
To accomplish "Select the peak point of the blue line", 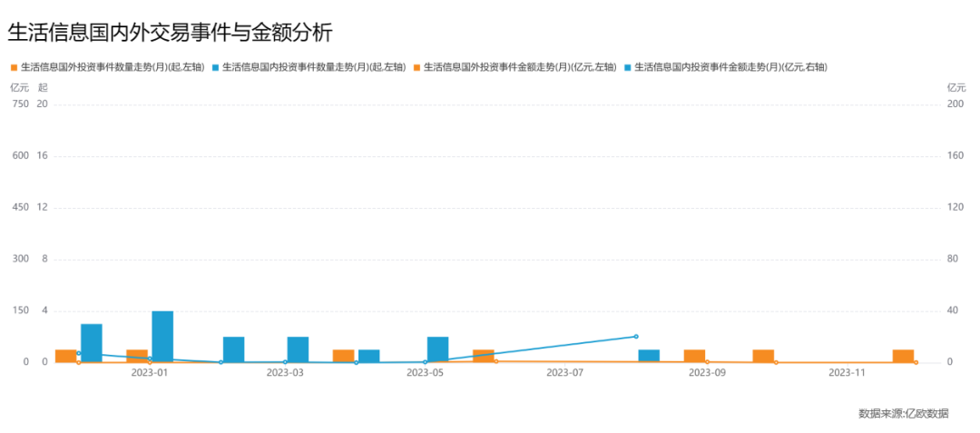I will pyautogui.click(x=635, y=337).
